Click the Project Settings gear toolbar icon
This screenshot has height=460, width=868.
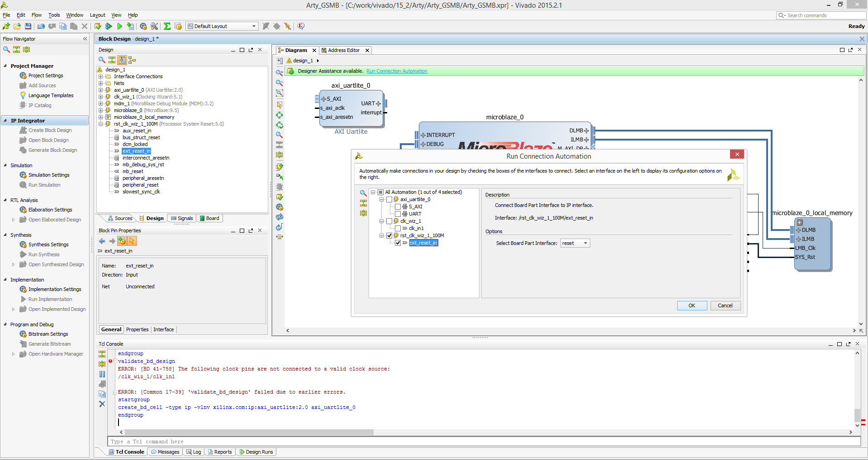click(143, 26)
